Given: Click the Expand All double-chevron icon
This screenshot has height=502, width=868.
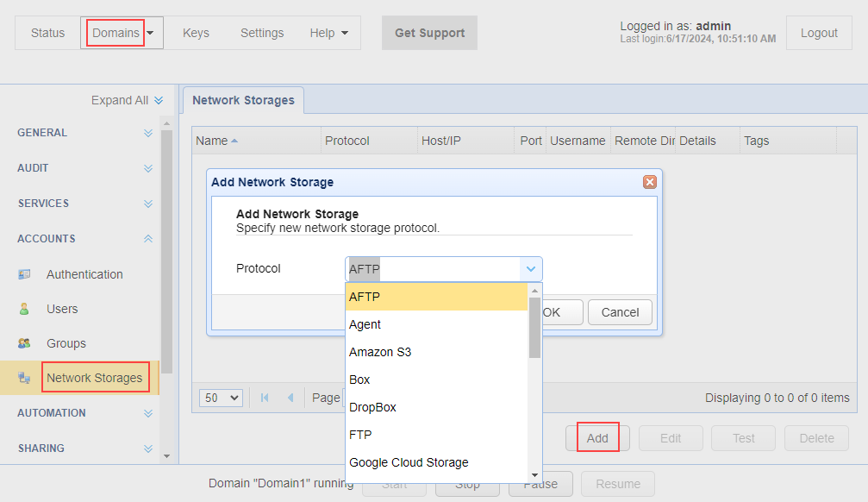Looking at the screenshot, I should click(159, 101).
